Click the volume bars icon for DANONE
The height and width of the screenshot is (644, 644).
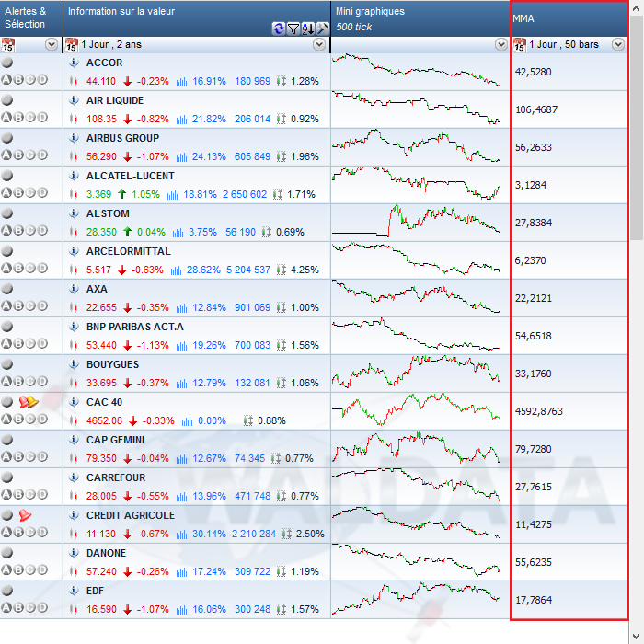point(181,571)
